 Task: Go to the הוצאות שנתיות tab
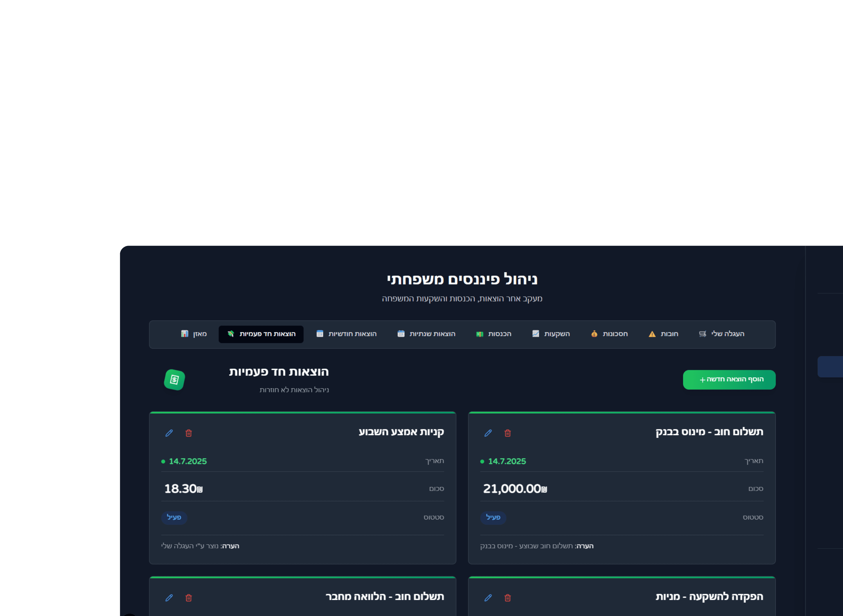(426, 334)
